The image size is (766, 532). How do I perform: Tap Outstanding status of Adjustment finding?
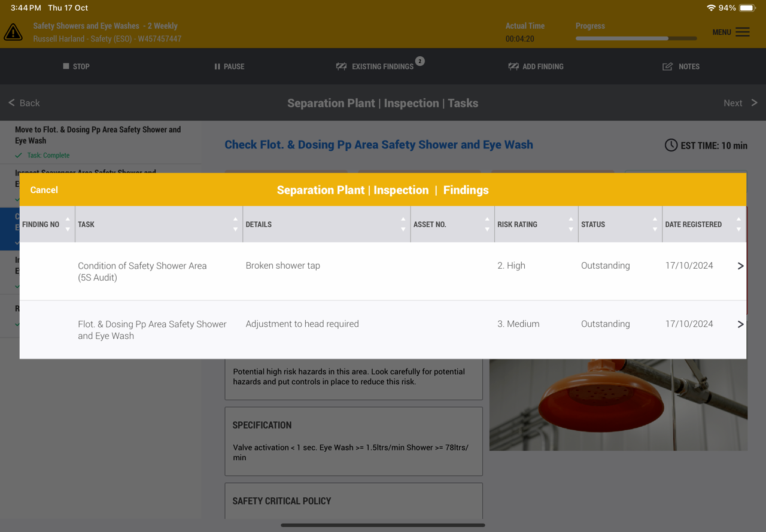606,324
